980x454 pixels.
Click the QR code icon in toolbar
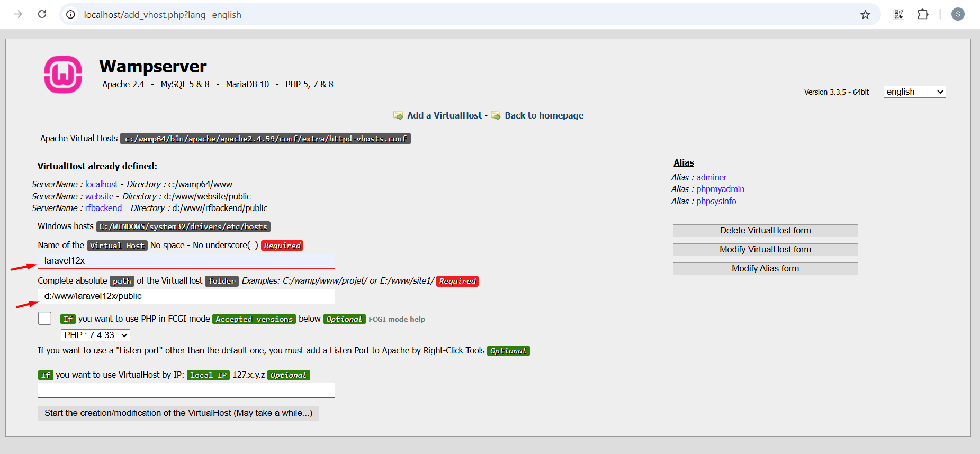898,14
